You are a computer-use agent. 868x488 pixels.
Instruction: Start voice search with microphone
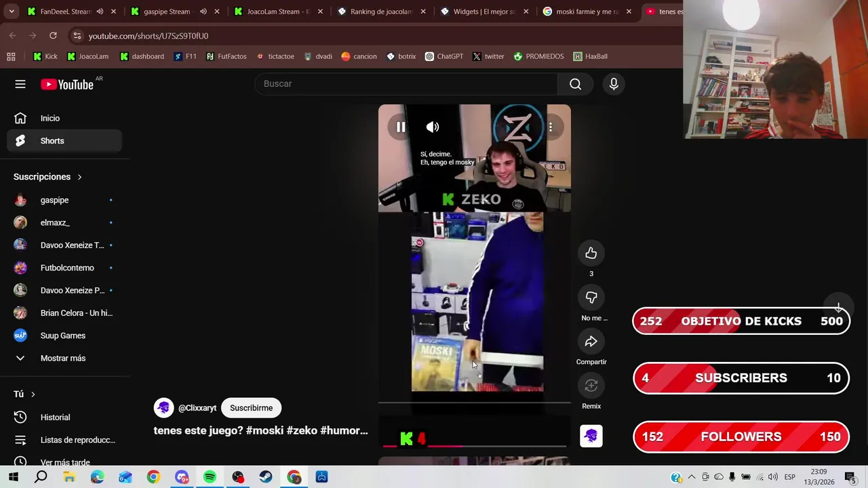[614, 83]
